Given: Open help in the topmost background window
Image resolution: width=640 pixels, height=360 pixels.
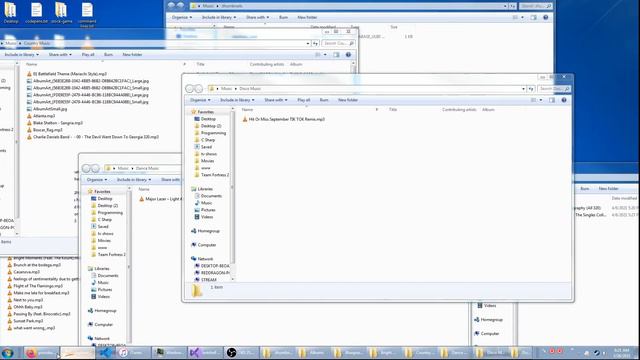Looking at the screenshot, I should coord(545,18).
